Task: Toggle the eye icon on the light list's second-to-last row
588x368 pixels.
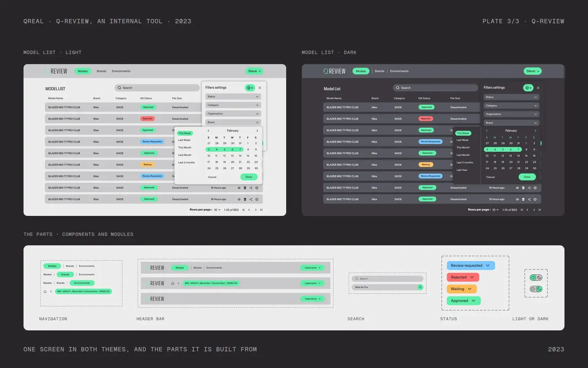Action: (x=239, y=188)
